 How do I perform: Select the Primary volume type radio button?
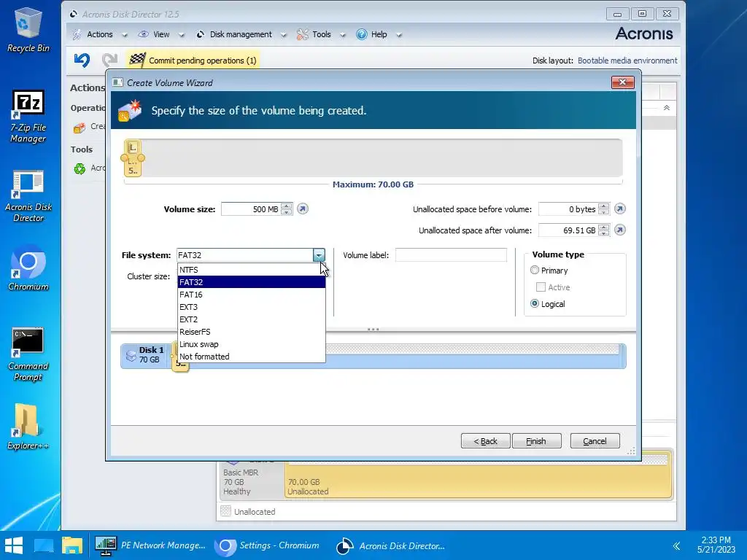(535, 270)
